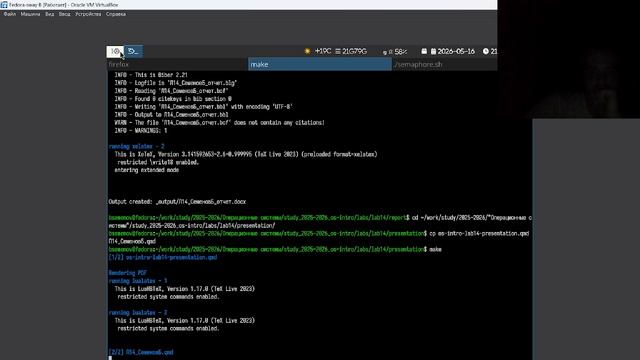640x360 pixels.
Task: Click the 'running lualatex - 2' line
Action: pos(138,313)
